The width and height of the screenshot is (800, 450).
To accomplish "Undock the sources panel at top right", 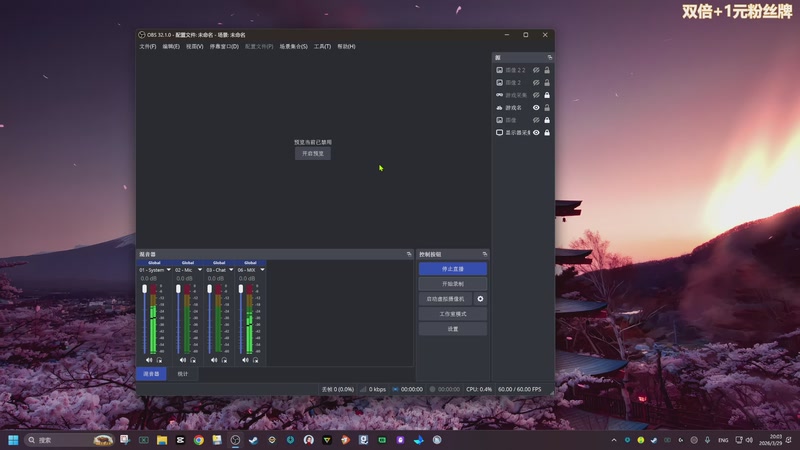I will coord(549,58).
